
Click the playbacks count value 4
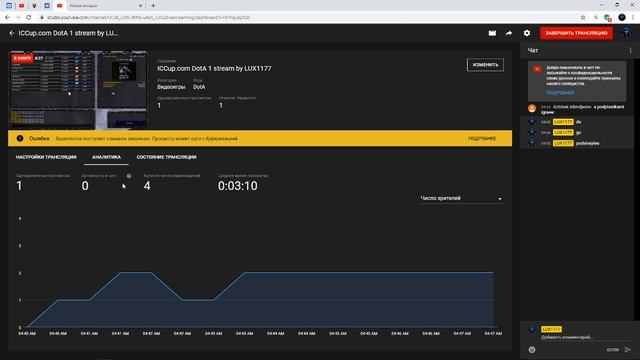[147, 186]
